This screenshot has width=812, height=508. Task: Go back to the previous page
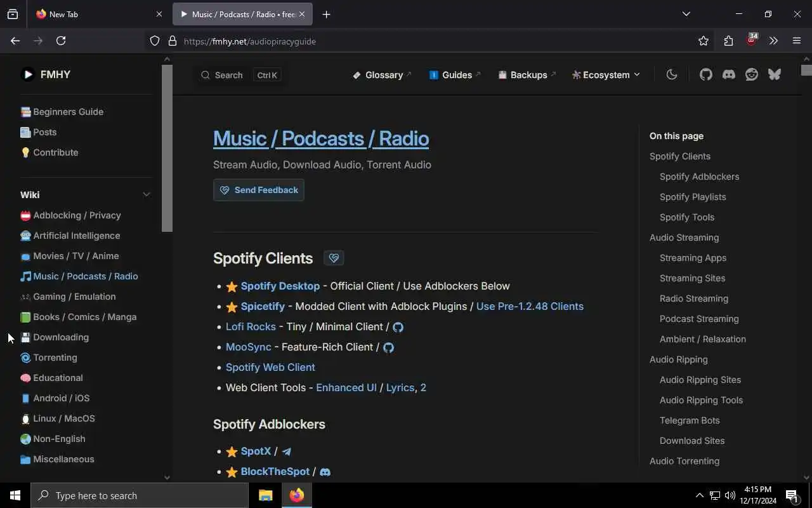15,41
